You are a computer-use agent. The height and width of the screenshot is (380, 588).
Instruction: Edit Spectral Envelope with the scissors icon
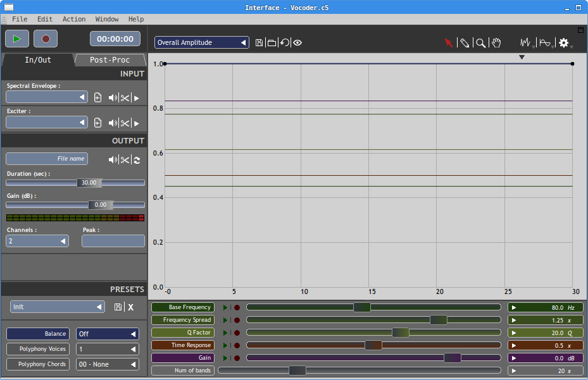[125, 98]
